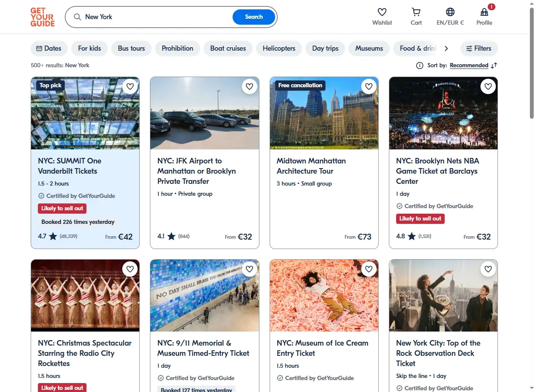This screenshot has width=535, height=392.
Task: Open the Wishlist heart icon in header
Action: point(382,12)
